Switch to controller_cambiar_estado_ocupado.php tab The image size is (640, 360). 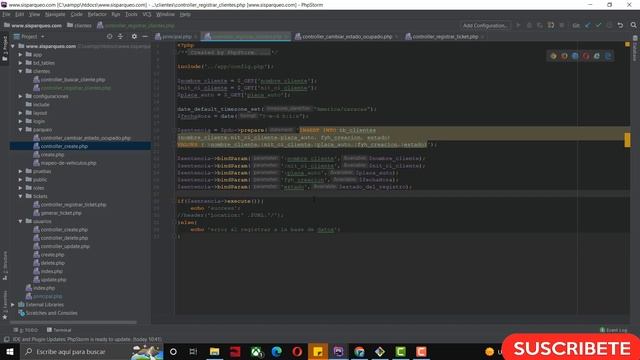tap(347, 36)
